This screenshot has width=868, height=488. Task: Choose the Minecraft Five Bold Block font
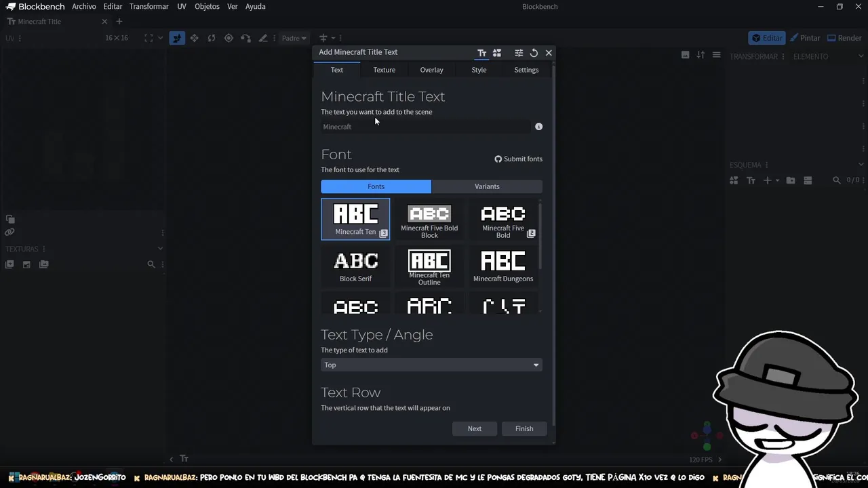tap(429, 219)
